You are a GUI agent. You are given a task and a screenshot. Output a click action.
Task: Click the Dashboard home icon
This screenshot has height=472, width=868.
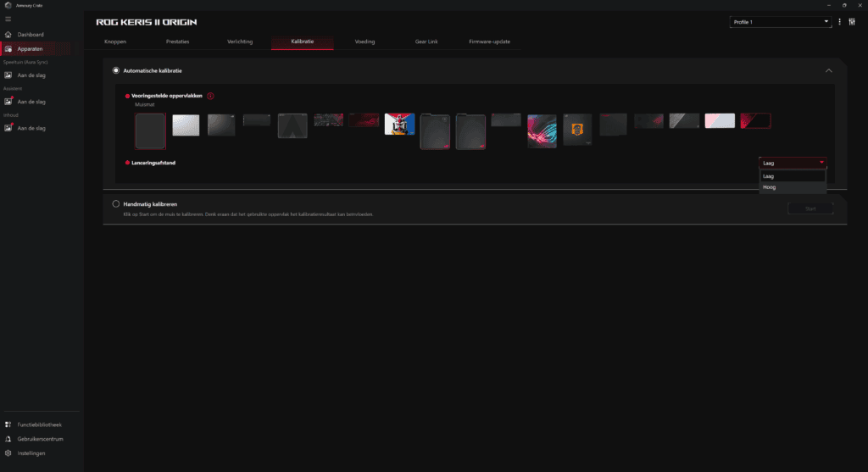click(8, 34)
